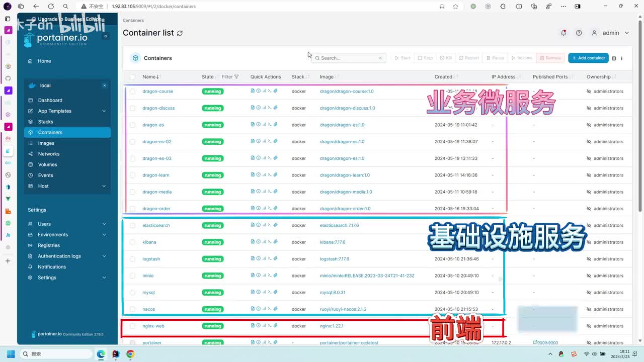Sort containers by Created column
The height and width of the screenshot is (362, 644).
tap(445, 77)
